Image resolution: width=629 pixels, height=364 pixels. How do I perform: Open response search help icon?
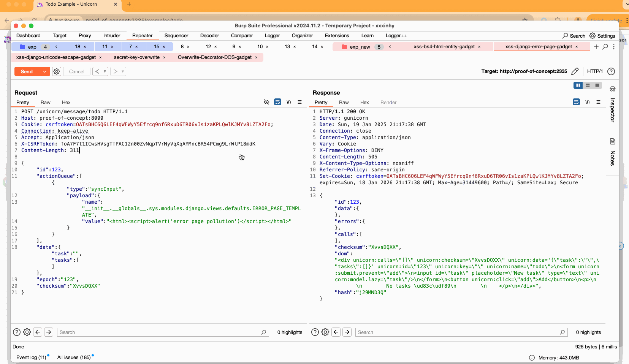(x=315, y=332)
